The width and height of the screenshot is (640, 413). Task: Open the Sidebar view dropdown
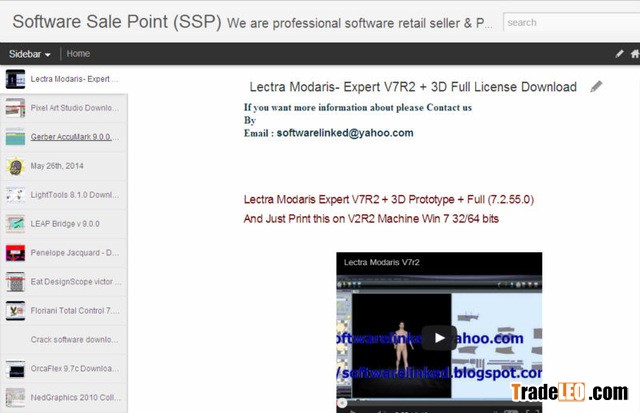29,54
